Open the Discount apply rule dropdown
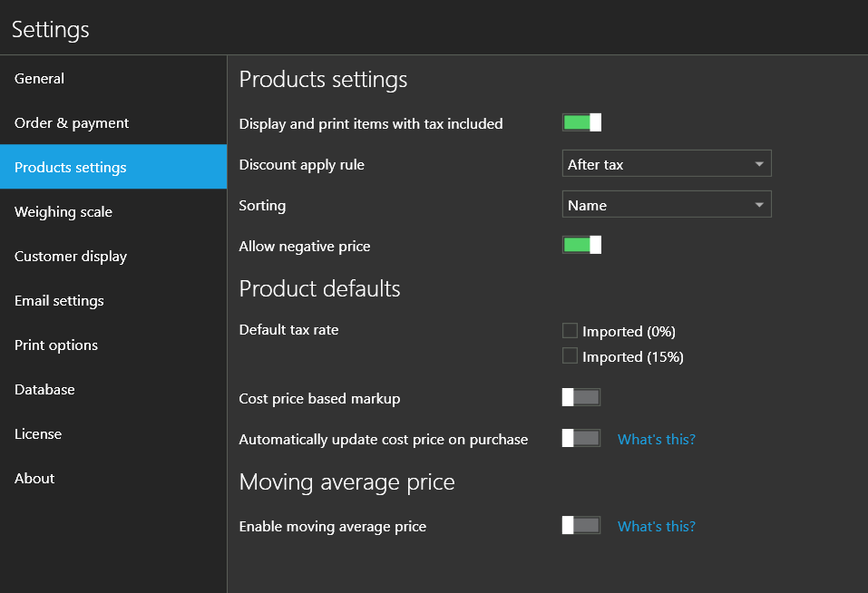 [x=667, y=163]
